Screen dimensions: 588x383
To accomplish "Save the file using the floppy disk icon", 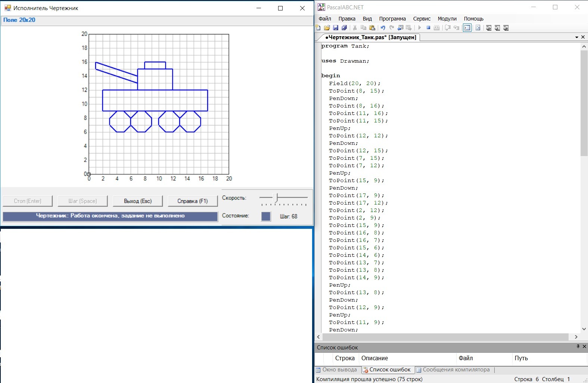I will click(336, 28).
